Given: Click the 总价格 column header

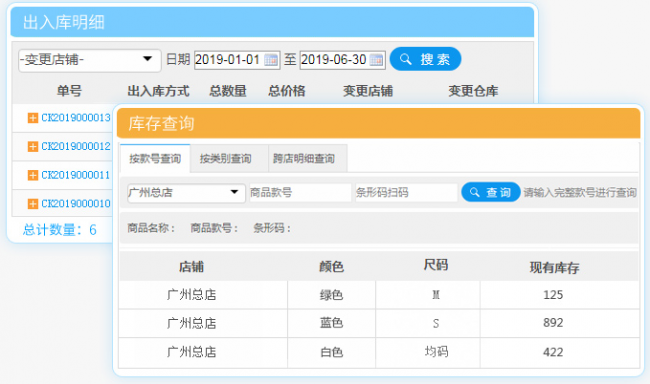Looking at the screenshot, I should coord(287,91).
